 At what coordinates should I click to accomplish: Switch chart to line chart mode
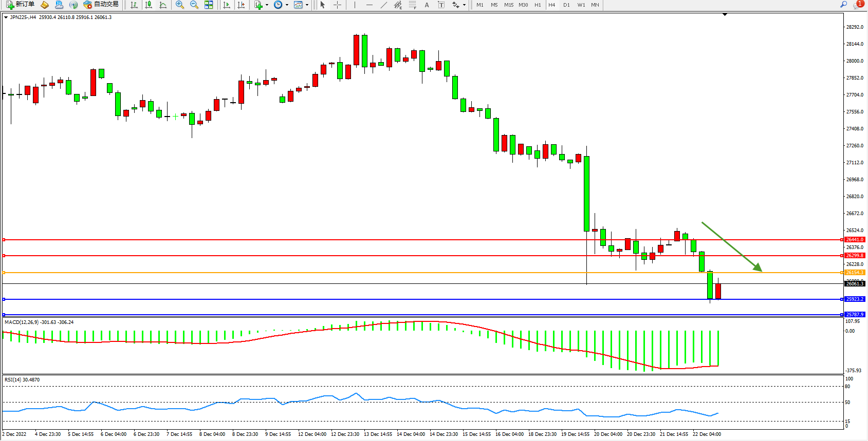(163, 5)
